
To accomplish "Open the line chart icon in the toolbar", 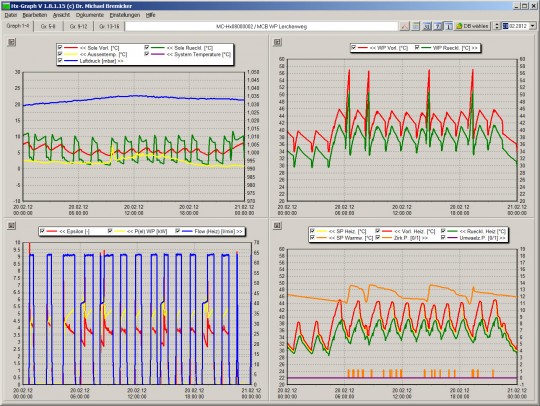I will pos(405,26).
